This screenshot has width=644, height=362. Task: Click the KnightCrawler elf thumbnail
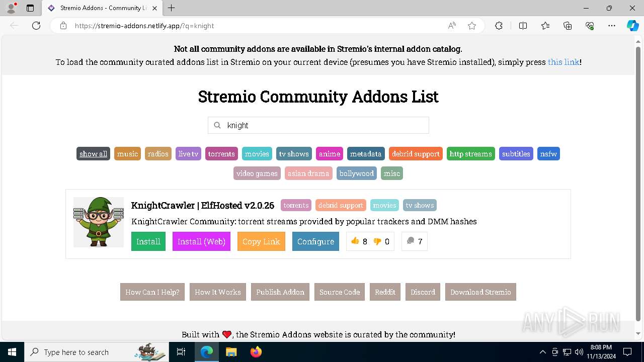point(99,222)
